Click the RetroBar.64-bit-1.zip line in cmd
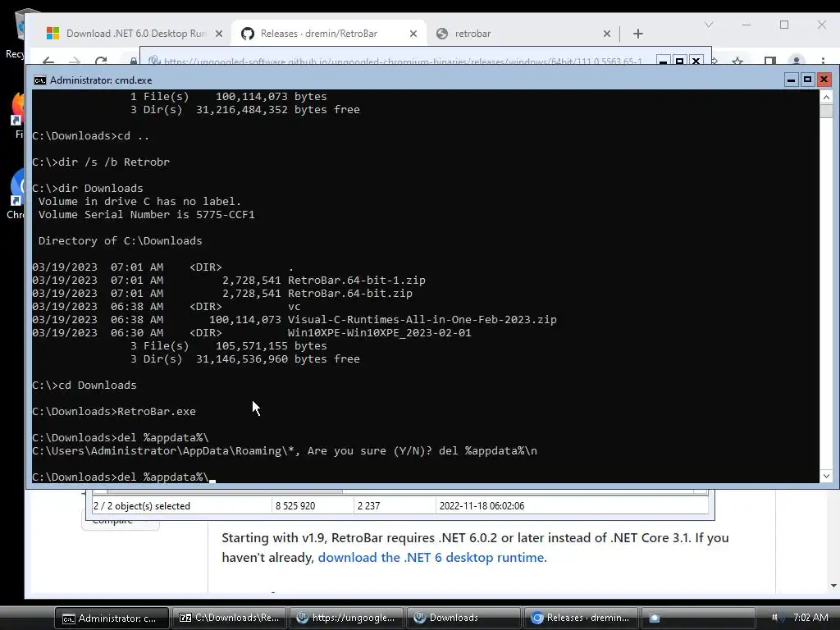Viewport: 840px width, 630px height. (x=229, y=281)
